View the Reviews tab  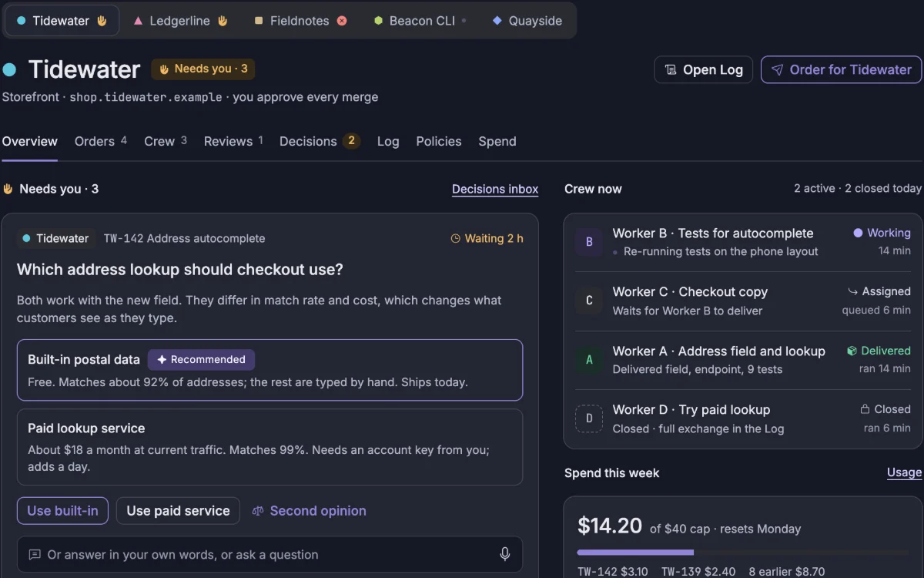click(233, 141)
